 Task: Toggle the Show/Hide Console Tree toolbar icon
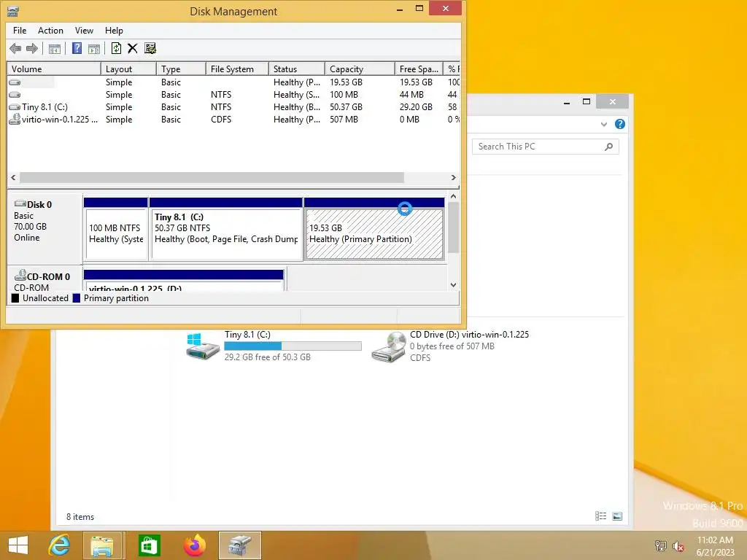55,49
